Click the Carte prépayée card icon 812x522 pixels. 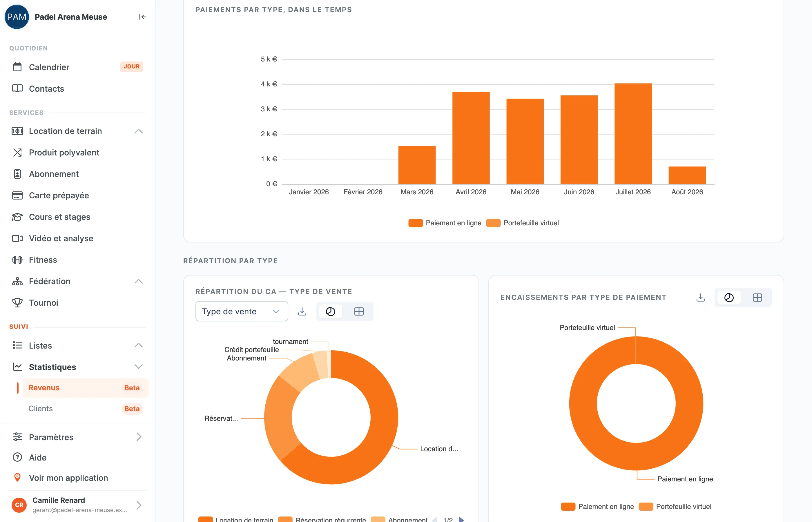tap(17, 195)
